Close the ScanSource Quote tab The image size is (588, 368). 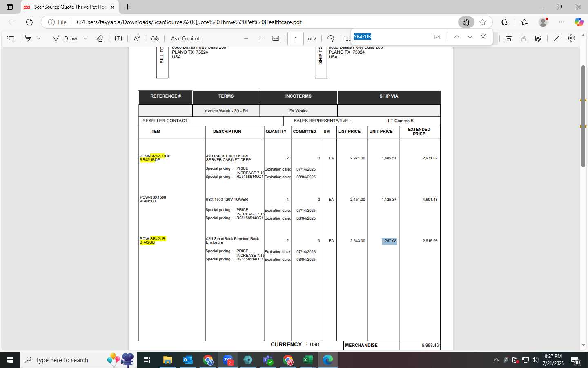112,7
